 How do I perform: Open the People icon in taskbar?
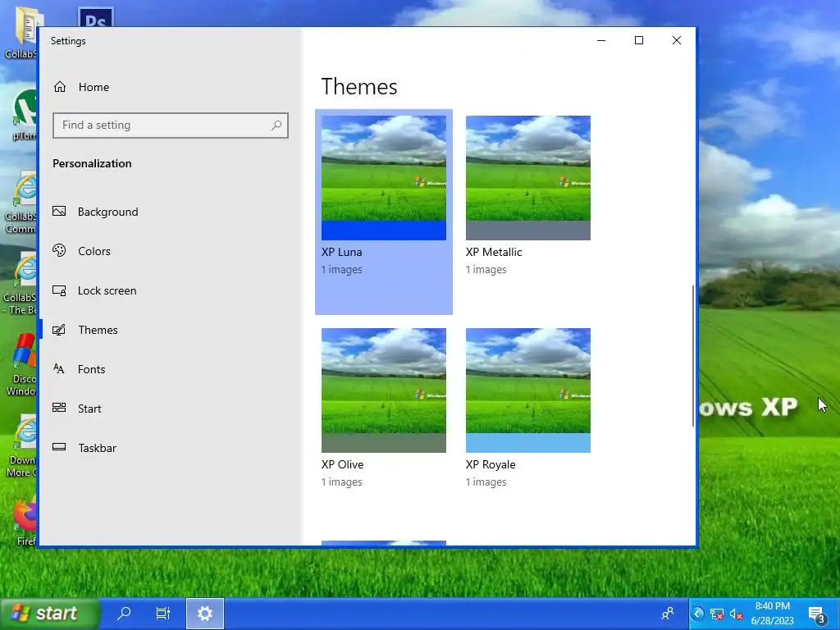click(668, 614)
